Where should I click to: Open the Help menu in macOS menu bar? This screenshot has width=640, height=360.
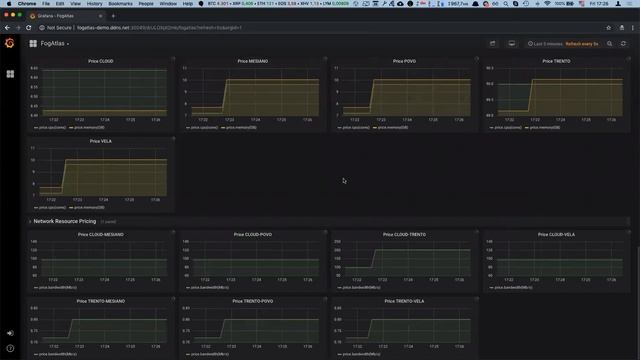click(187, 3)
